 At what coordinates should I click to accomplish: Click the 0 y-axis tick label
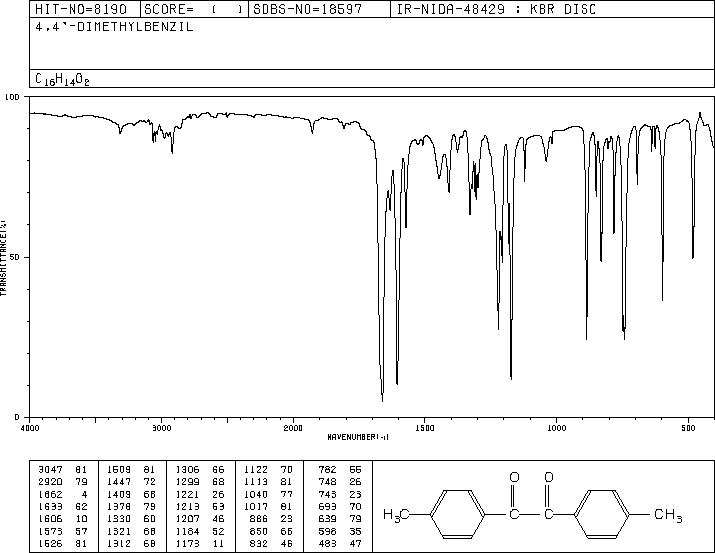17,417
